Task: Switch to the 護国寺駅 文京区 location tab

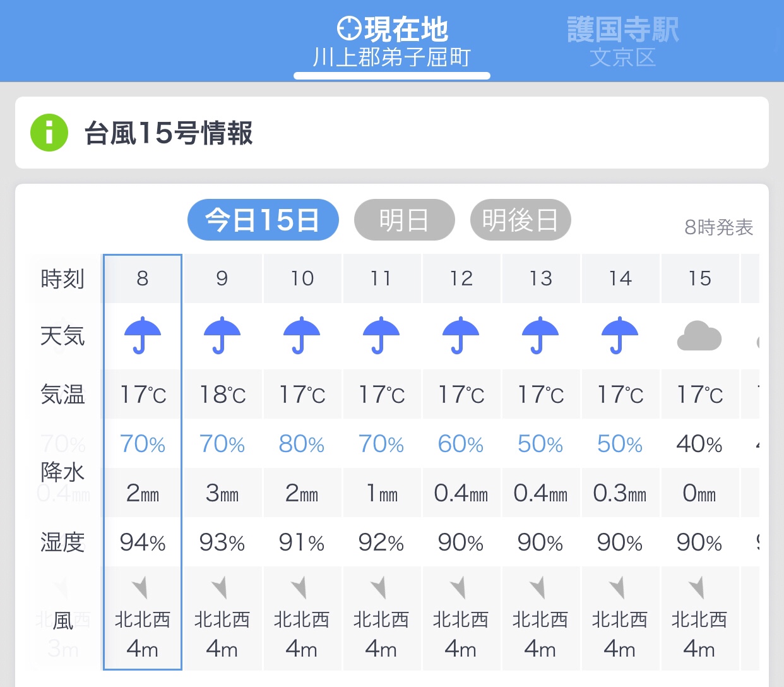Action: click(x=622, y=42)
